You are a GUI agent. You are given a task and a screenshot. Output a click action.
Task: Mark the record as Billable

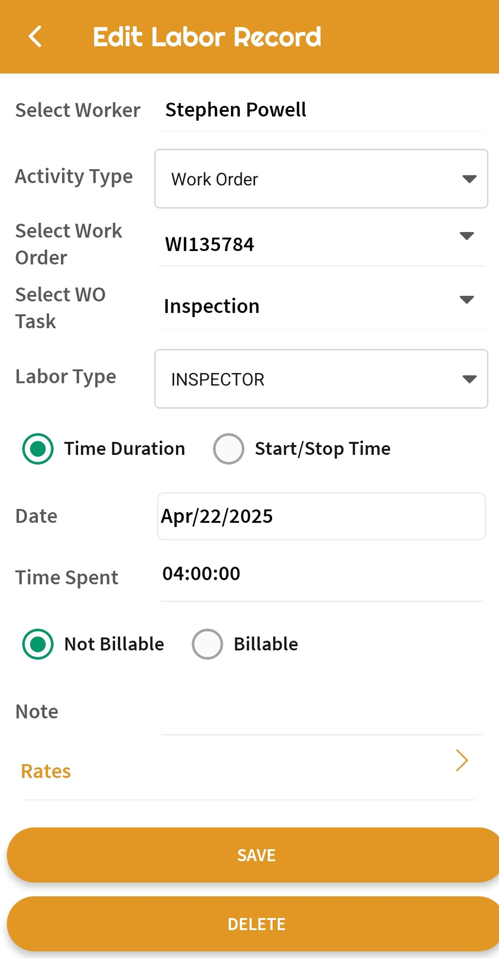pos(207,644)
